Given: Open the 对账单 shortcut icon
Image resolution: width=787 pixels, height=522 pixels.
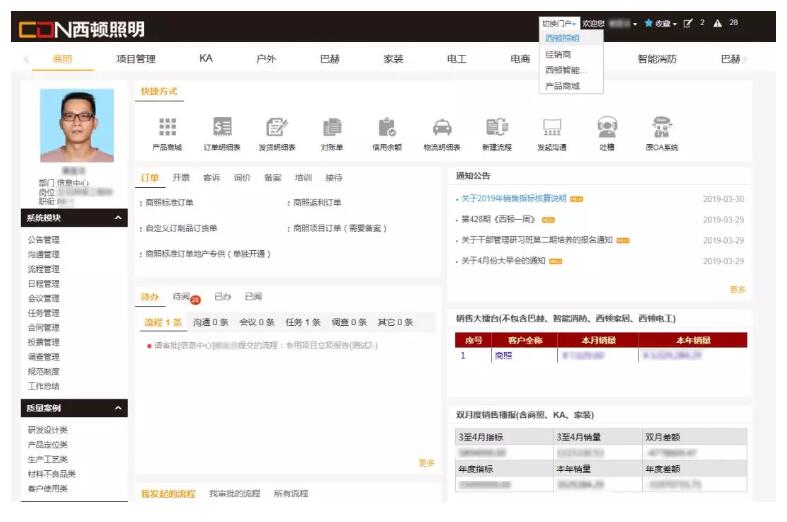Looking at the screenshot, I should coord(332,128).
